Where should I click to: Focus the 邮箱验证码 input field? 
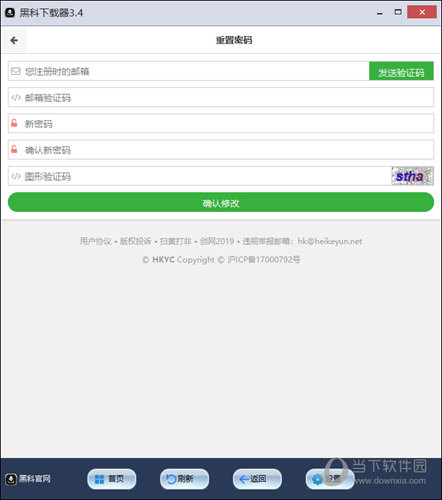(221, 97)
